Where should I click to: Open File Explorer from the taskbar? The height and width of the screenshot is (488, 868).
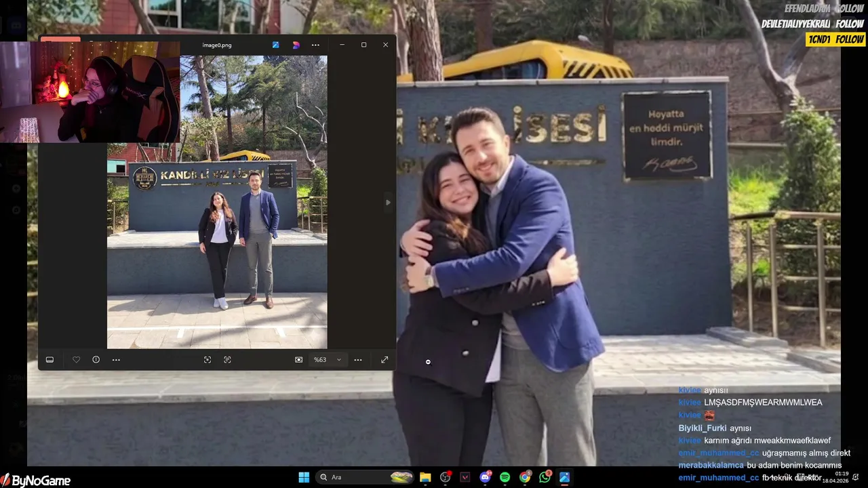425,477
